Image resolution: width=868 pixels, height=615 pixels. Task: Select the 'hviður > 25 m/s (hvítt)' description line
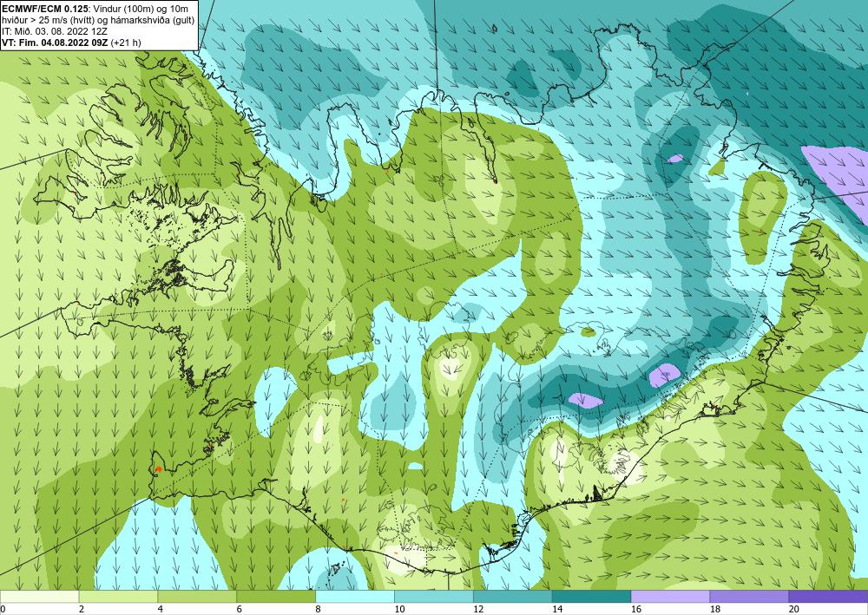click(x=97, y=19)
